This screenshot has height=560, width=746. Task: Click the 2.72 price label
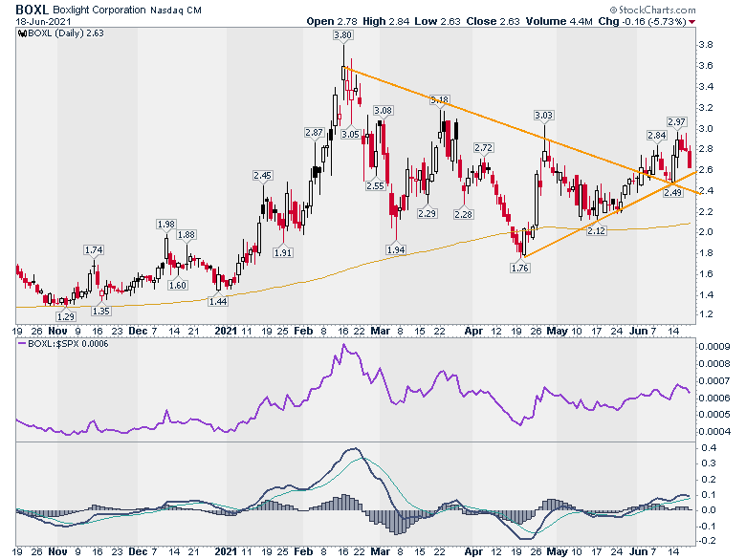click(483, 148)
